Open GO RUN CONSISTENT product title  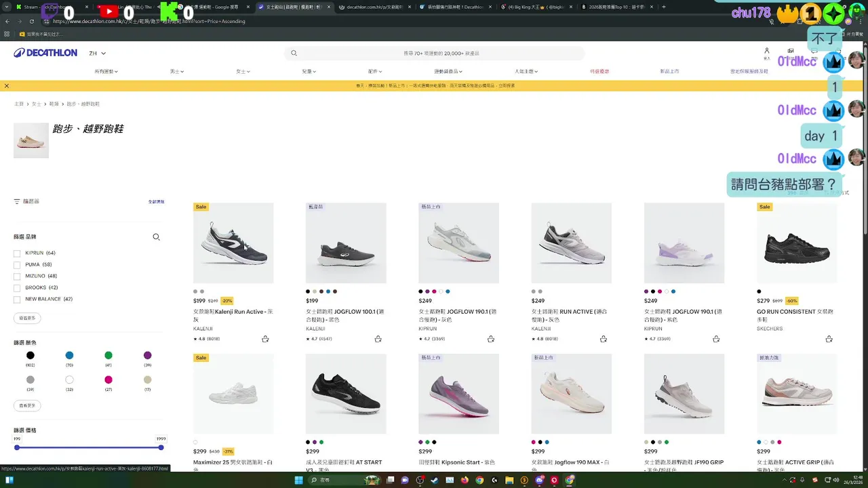(795, 315)
